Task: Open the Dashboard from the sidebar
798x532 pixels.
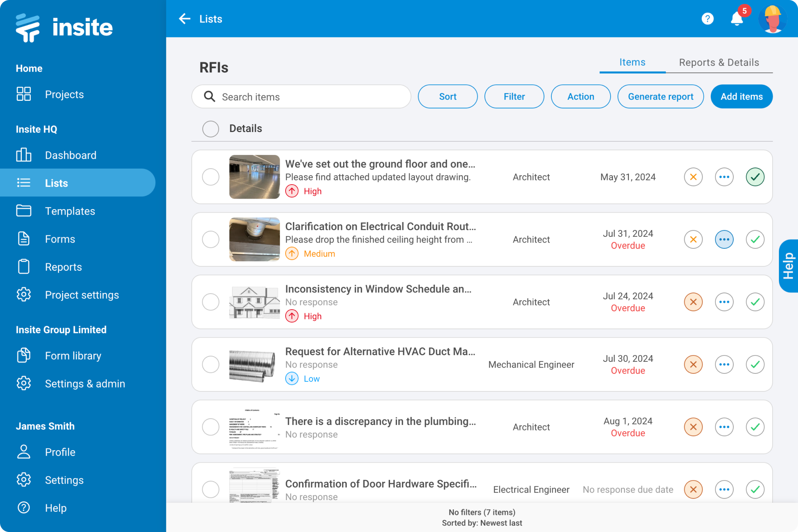Action: [71, 155]
